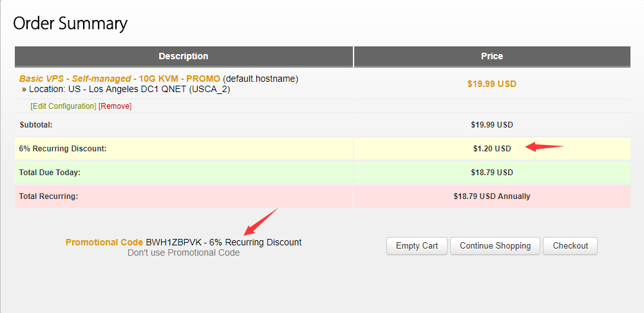
Task: Click the promo code text BWH1ZBPVK
Action: tap(174, 242)
